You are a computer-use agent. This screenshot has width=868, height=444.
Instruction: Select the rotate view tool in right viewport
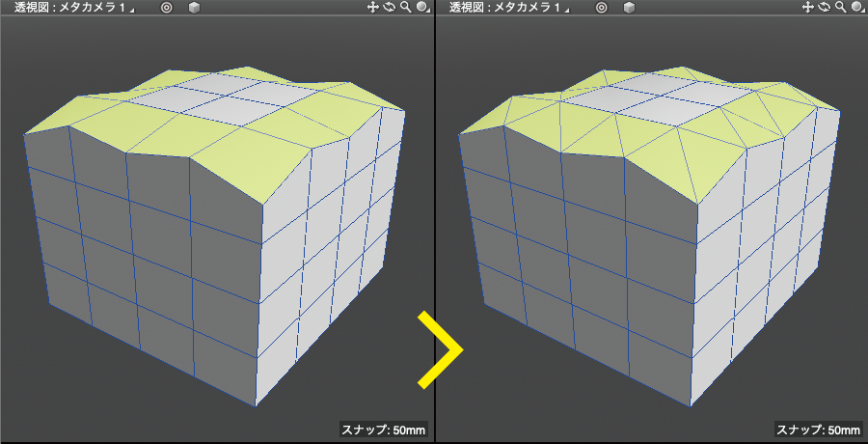click(825, 7)
